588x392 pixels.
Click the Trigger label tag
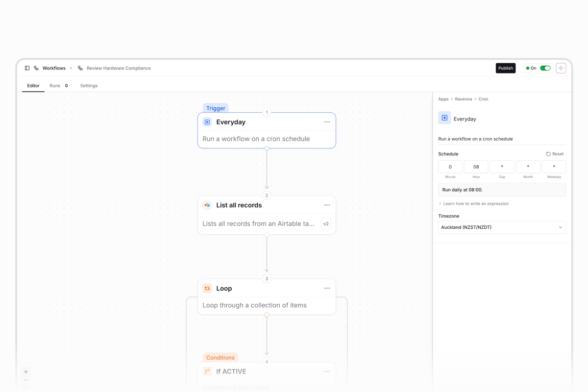216,108
